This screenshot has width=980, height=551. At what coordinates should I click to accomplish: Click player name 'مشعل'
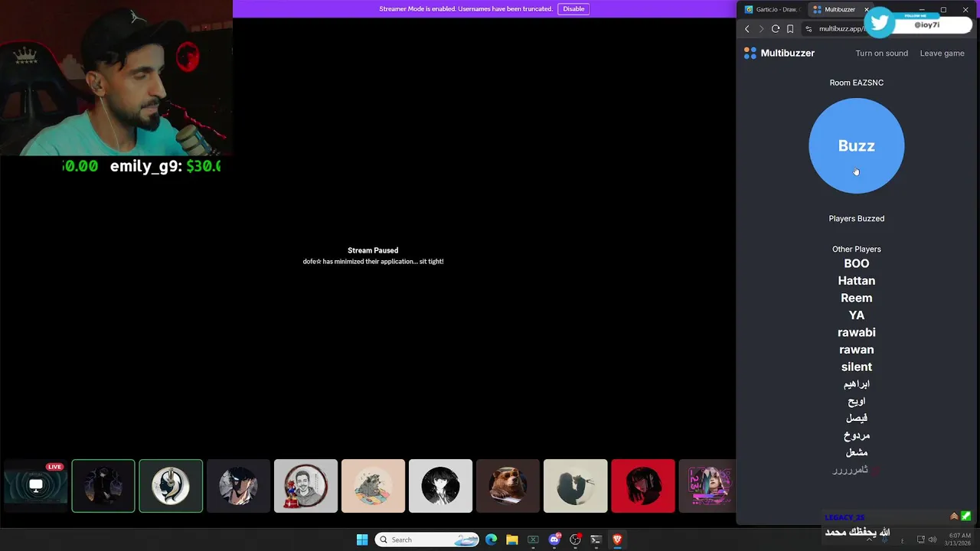[856, 452]
